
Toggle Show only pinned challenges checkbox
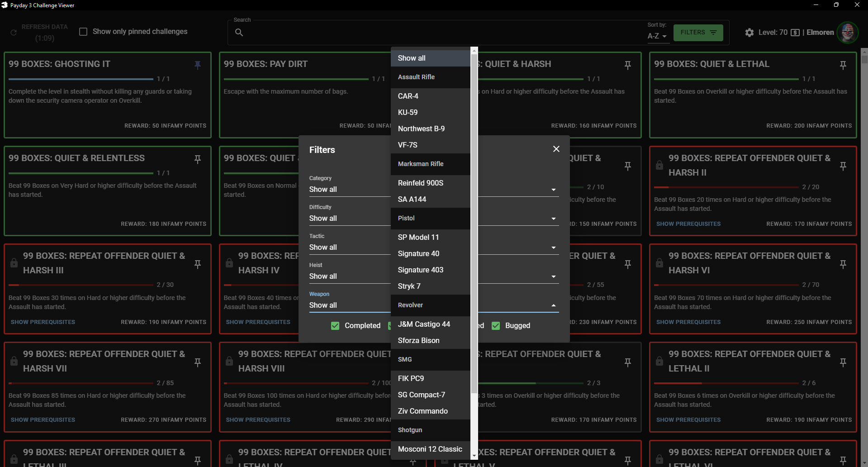(83, 32)
